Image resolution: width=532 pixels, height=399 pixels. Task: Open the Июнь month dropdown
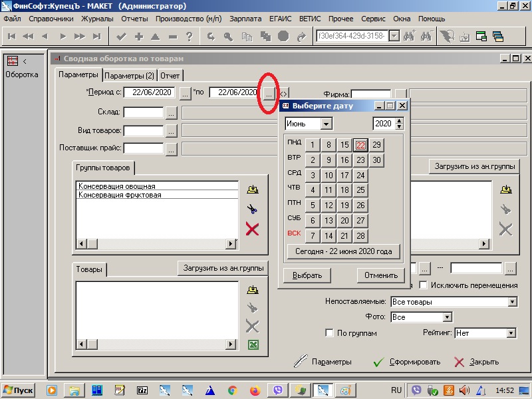[326, 124]
